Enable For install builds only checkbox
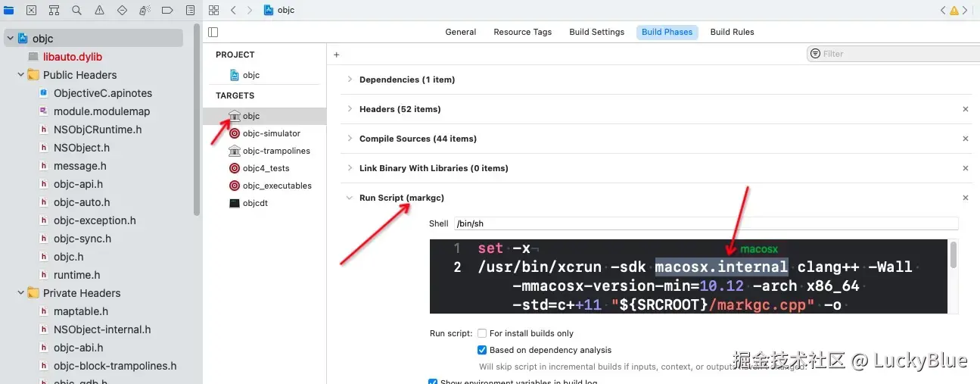This screenshot has width=980, height=384. [482, 333]
